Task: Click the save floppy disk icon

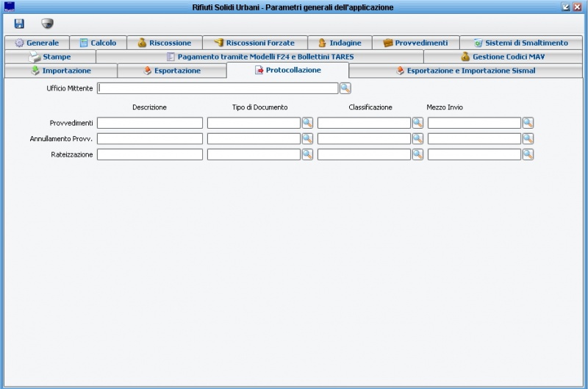Action: click(x=19, y=24)
